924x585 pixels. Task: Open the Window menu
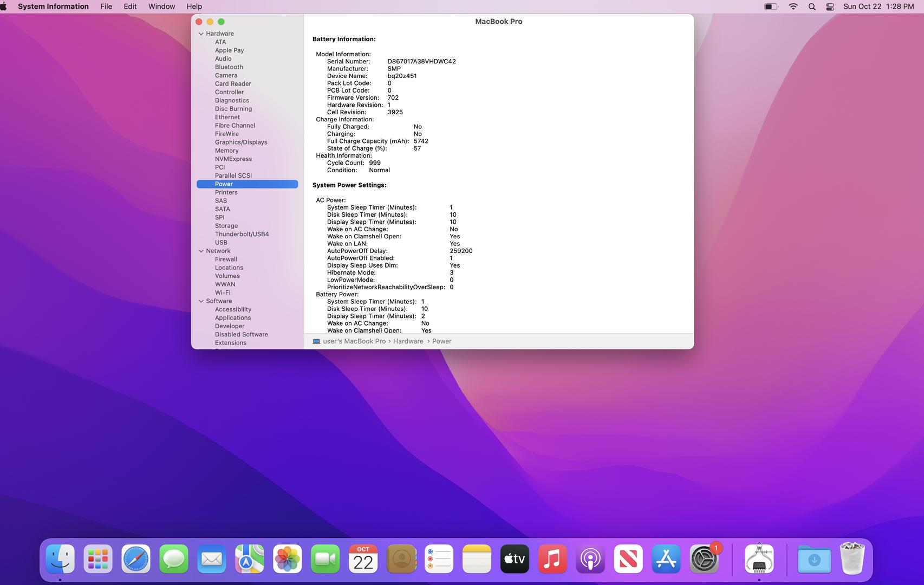click(161, 6)
